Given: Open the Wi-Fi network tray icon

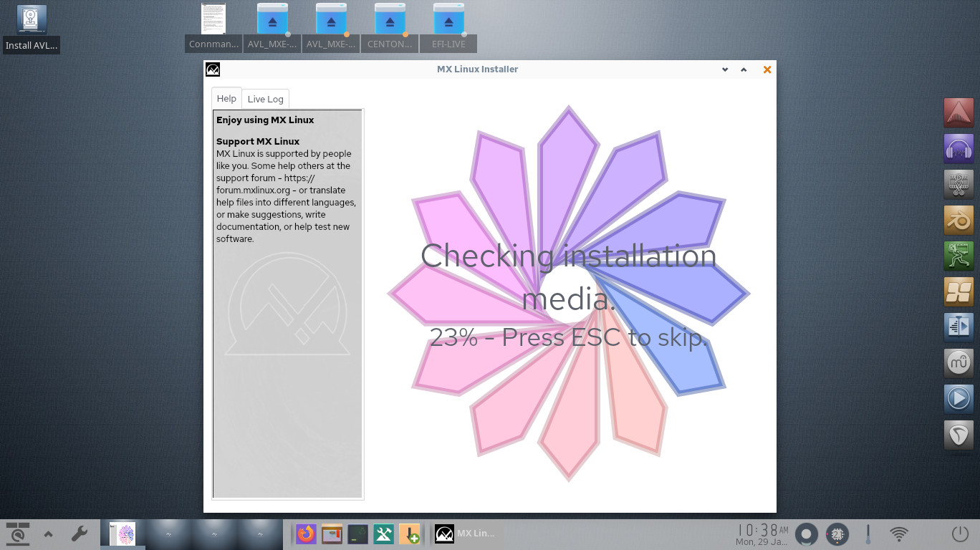Looking at the screenshot, I should [898, 534].
